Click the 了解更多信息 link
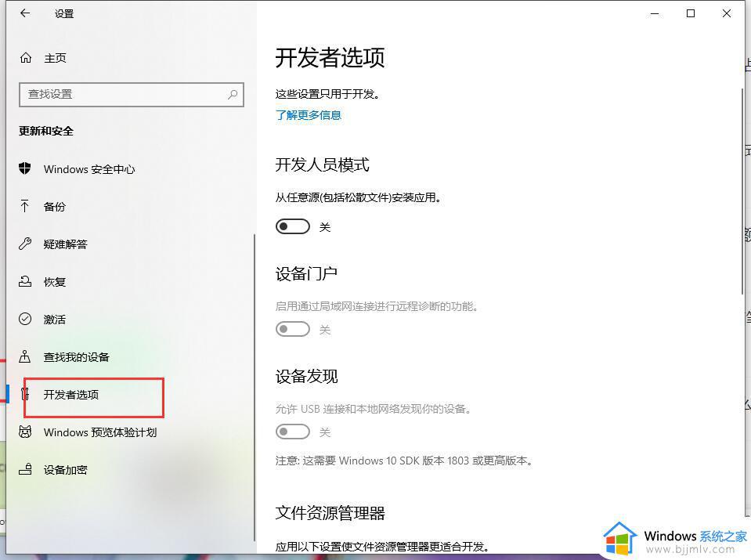Screen dimensions: 751x560 308,115
